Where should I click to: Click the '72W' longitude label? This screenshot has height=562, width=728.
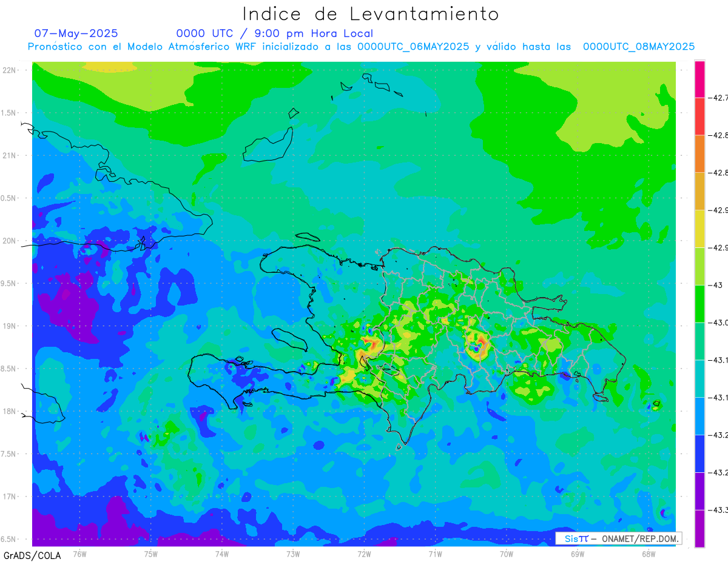pos(364,554)
